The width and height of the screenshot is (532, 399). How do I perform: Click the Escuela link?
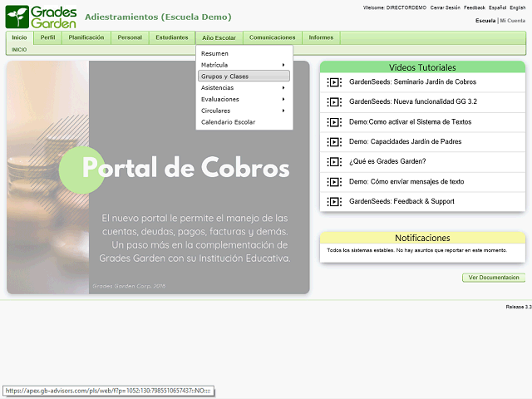point(485,21)
